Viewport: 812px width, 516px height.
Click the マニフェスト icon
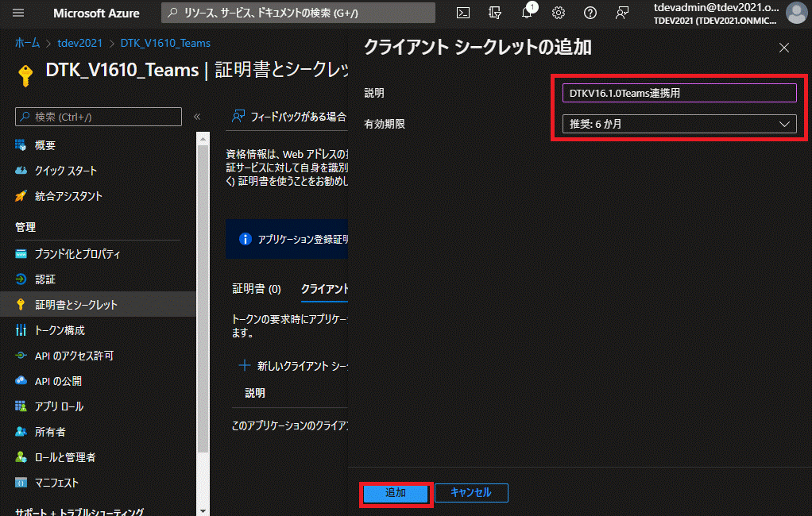21,483
